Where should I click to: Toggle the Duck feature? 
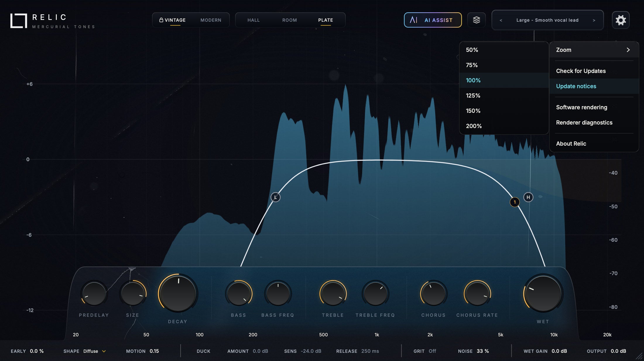click(203, 351)
